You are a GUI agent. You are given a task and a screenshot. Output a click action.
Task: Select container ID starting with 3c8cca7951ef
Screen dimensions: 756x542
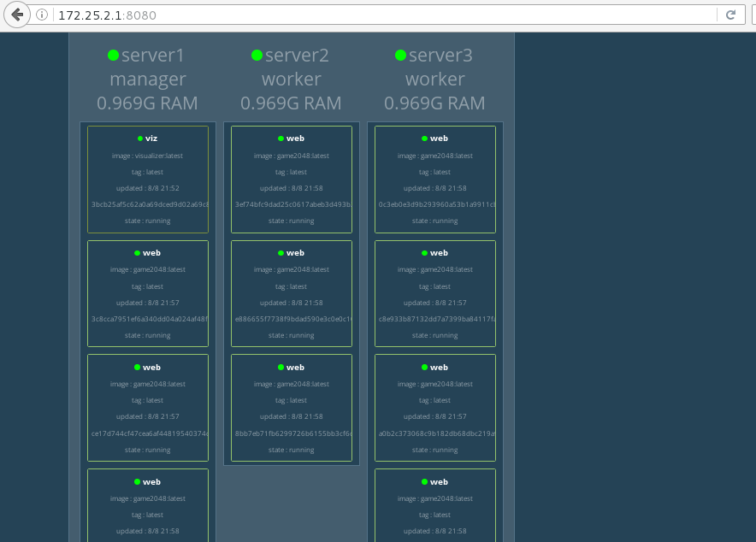point(150,319)
